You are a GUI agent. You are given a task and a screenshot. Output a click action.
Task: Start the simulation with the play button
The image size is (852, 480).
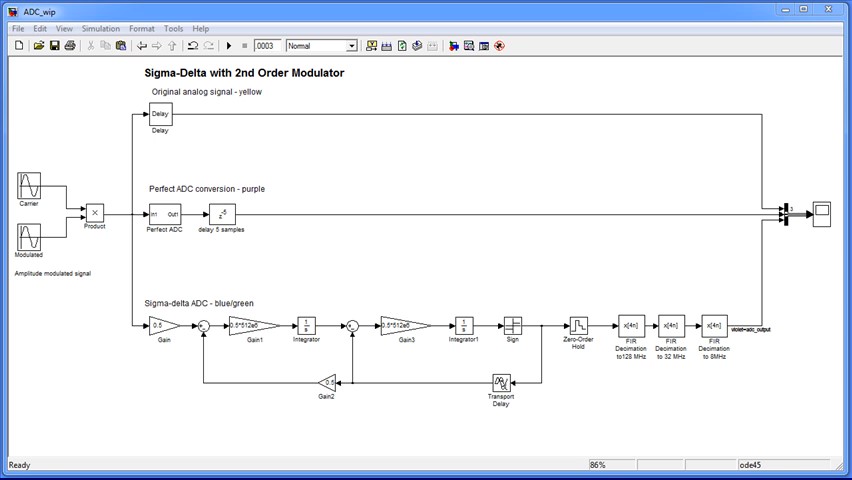pyautogui.click(x=229, y=46)
